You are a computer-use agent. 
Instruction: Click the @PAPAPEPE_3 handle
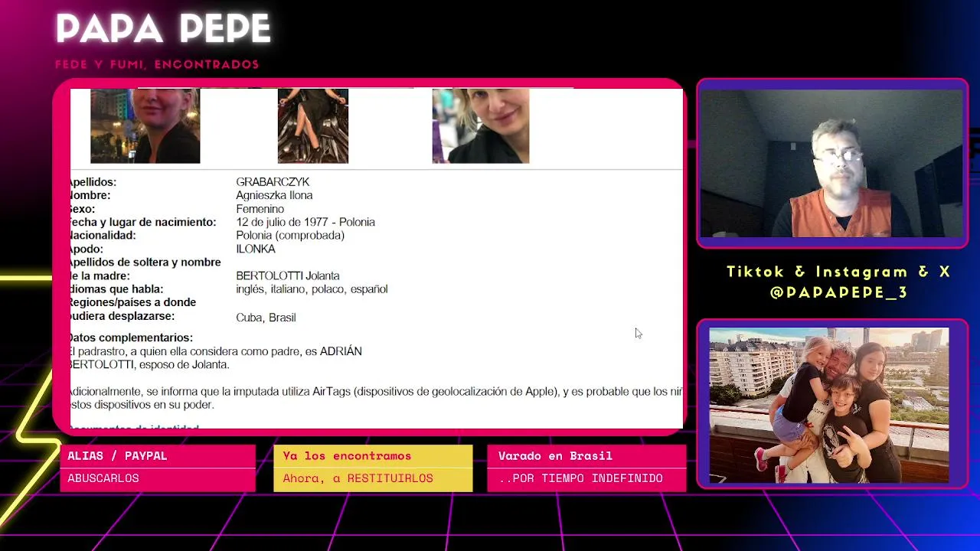pos(838,292)
